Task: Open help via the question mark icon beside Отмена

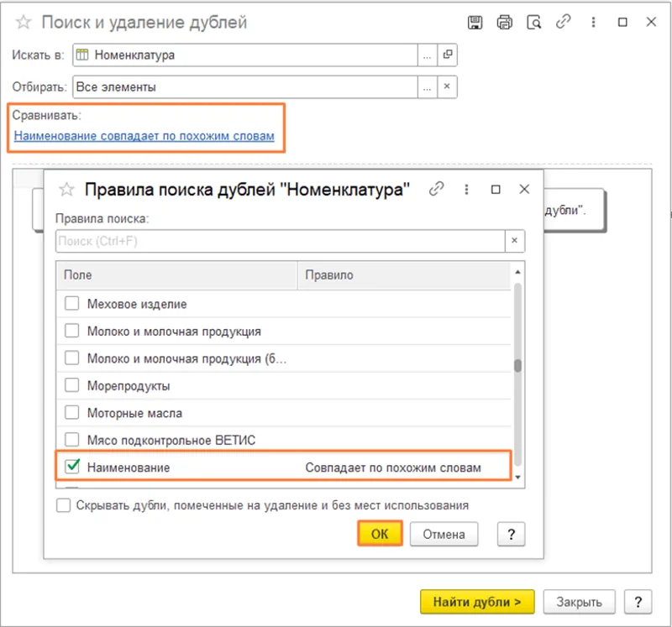Action: point(512,534)
